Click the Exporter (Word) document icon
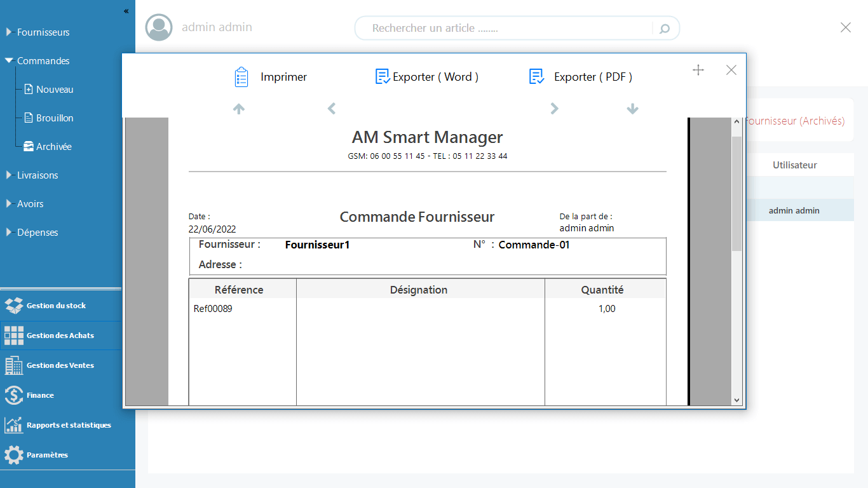868x488 pixels. pos(383,77)
